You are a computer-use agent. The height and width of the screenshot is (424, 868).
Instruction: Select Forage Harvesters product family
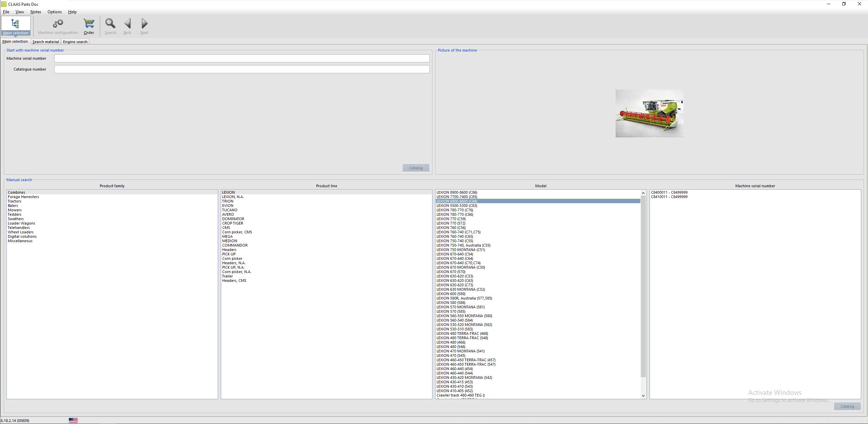(23, 197)
